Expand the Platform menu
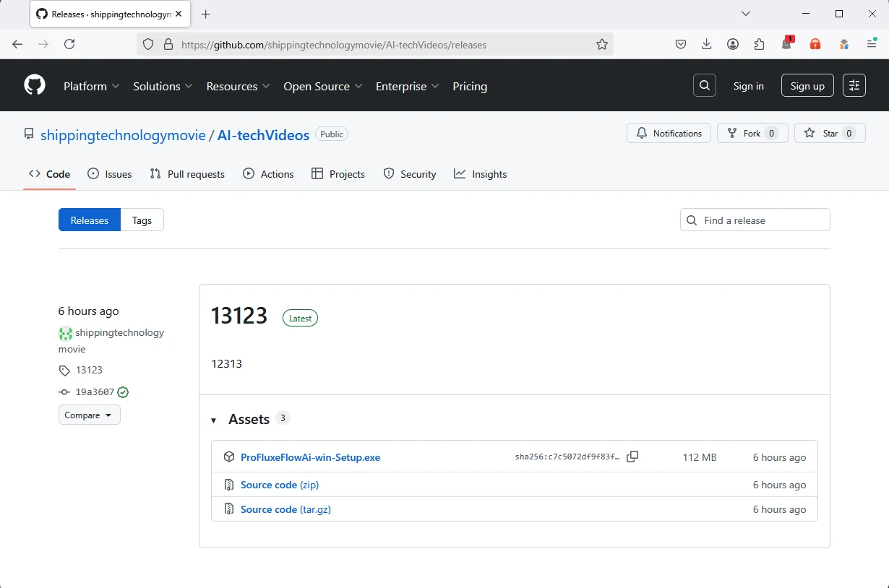The width and height of the screenshot is (889, 588). [92, 86]
